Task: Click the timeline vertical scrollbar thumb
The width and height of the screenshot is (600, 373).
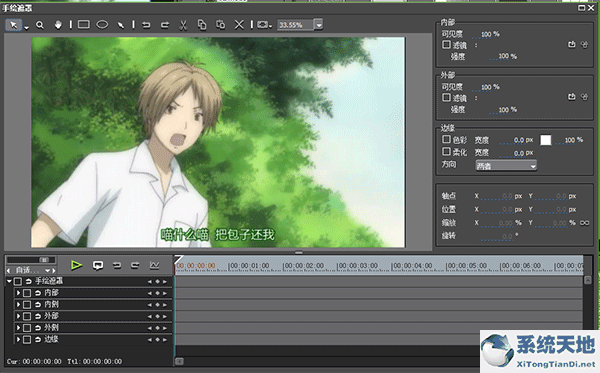Action: coord(588,280)
